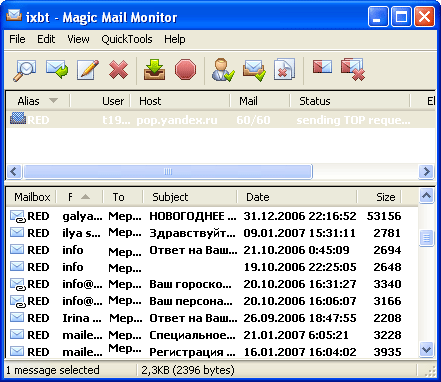The width and height of the screenshot is (441, 382).
Task: Sort messages by Subject column header
Action: (190, 197)
